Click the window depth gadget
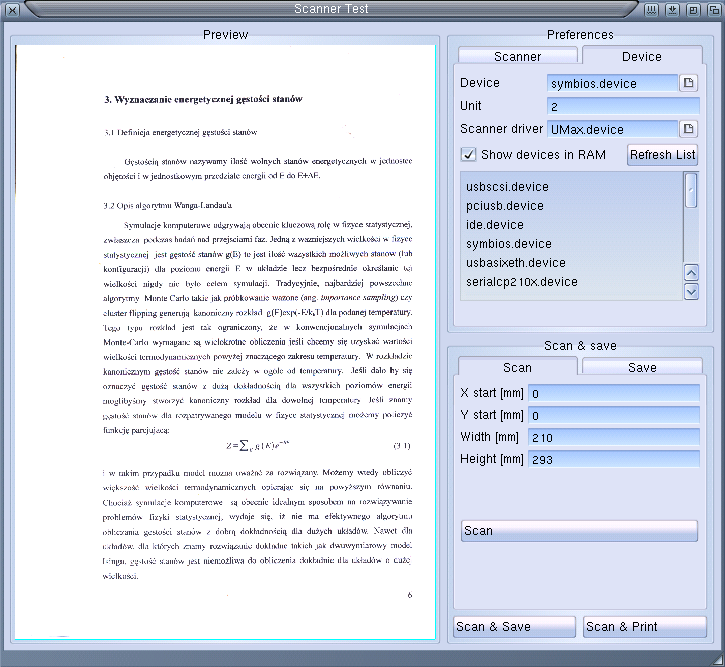The image size is (725, 667). [x=714, y=10]
